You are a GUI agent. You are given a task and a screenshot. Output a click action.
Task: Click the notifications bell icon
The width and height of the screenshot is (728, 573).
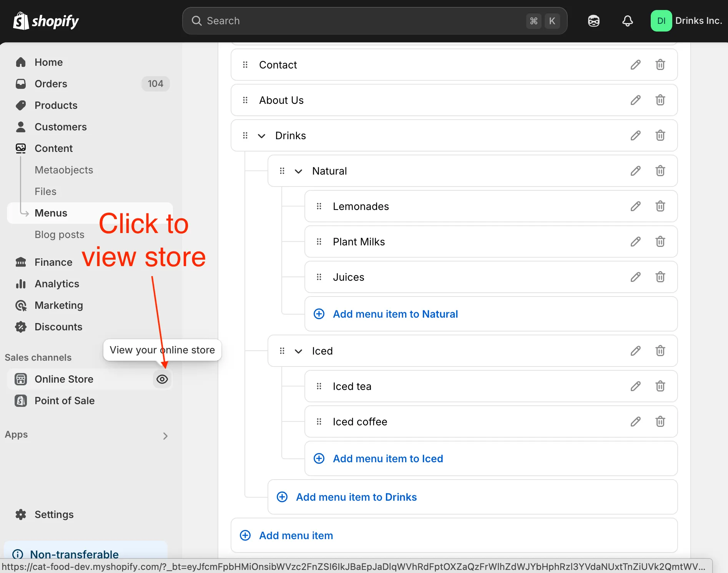click(627, 21)
